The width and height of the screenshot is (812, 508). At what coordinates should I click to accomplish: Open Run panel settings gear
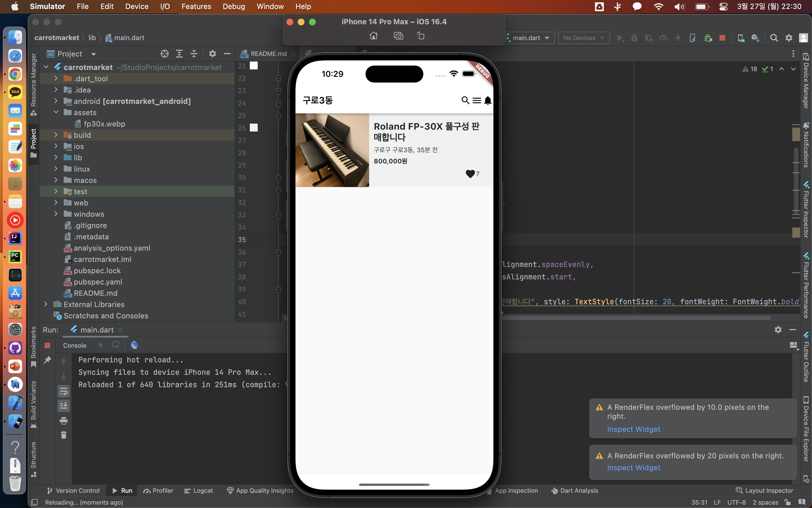pos(778,330)
